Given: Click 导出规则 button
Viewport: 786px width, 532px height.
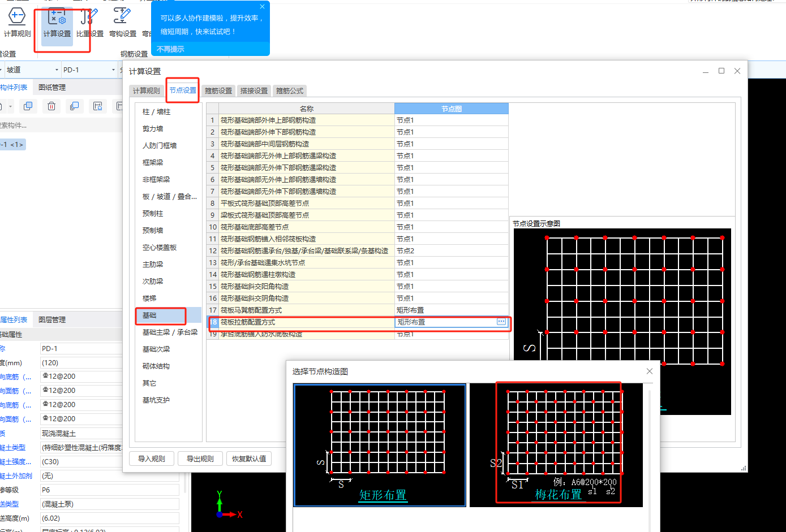Looking at the screenshot, I should [200, 459].
